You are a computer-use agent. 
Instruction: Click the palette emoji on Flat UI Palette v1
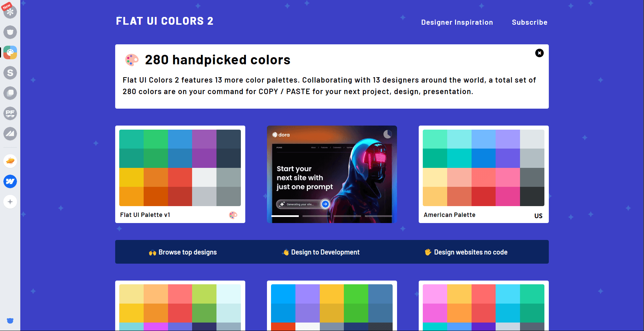234,215
